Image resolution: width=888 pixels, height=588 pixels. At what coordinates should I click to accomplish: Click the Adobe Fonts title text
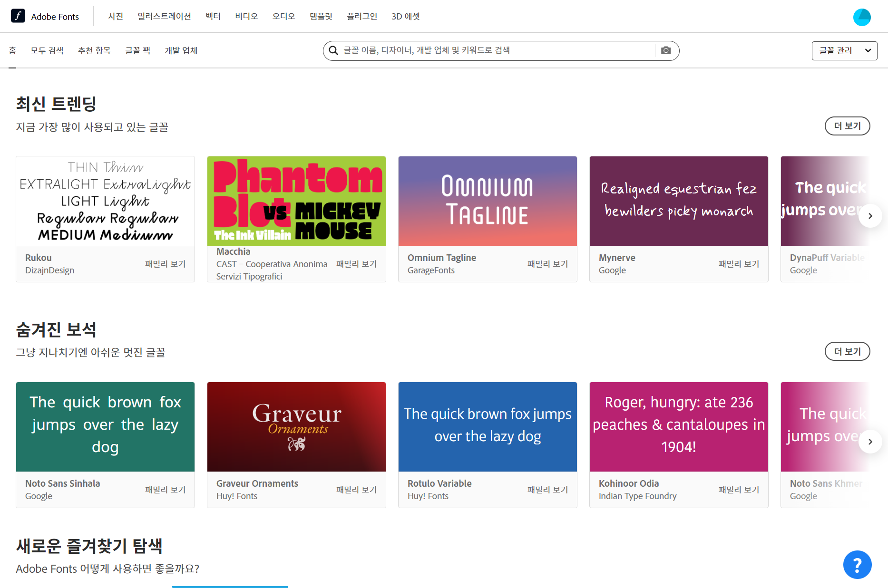coord(55,17)
